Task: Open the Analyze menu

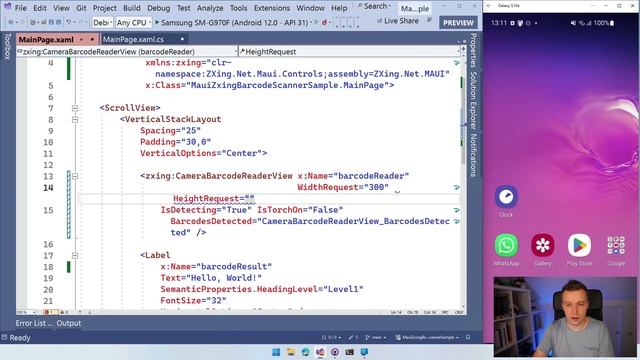Action: click(x=210, y=8)
